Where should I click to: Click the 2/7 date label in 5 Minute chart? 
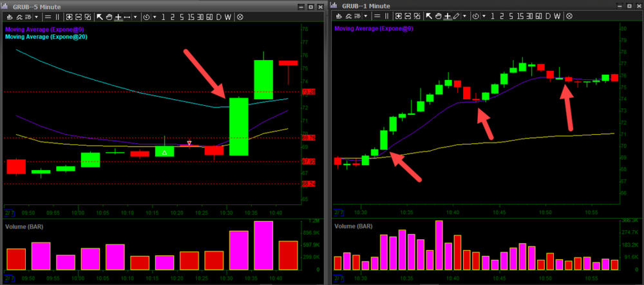(8, 212)
